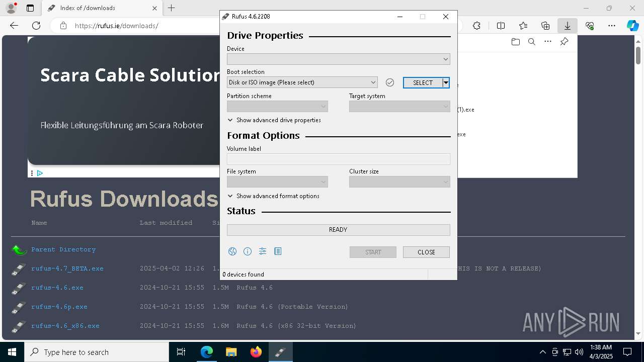Screen dimensions: 644x362
Task: Open the Device dropdown in Rufus
Action: click(339, 59)
